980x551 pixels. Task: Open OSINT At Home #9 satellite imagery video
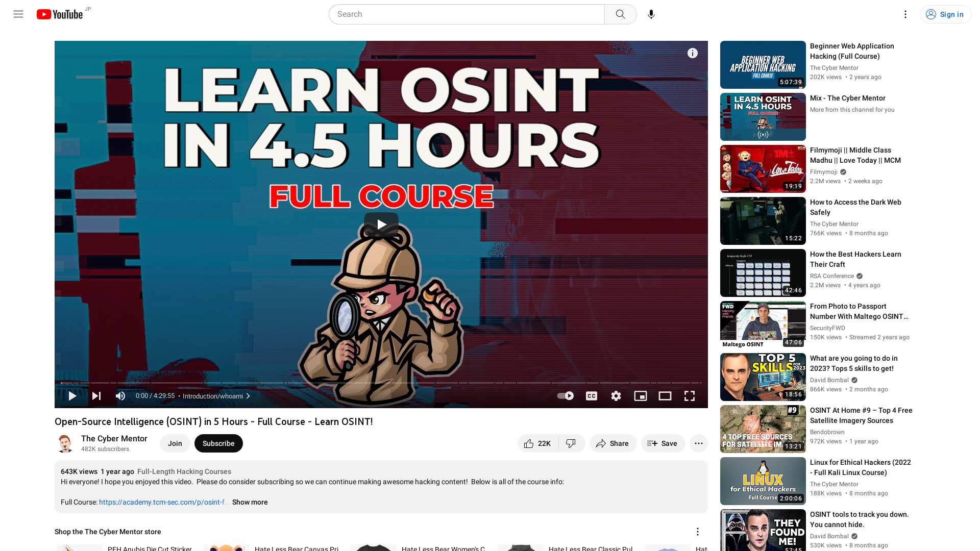point(861,415)
